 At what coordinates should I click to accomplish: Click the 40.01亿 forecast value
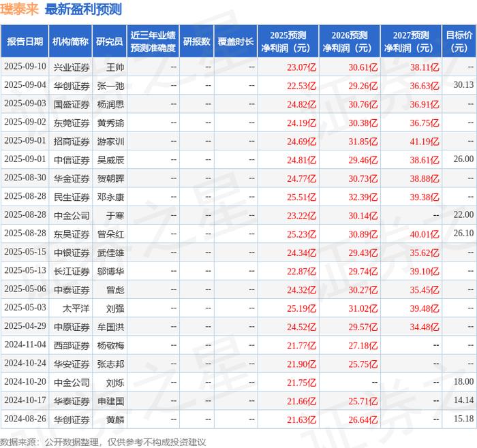tap(425, 234)
